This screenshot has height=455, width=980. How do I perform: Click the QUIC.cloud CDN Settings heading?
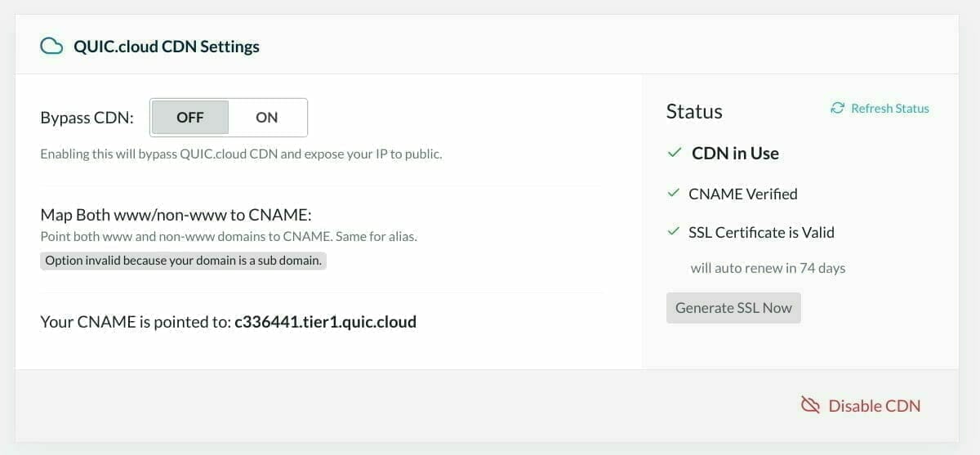(x=167, y=47)
